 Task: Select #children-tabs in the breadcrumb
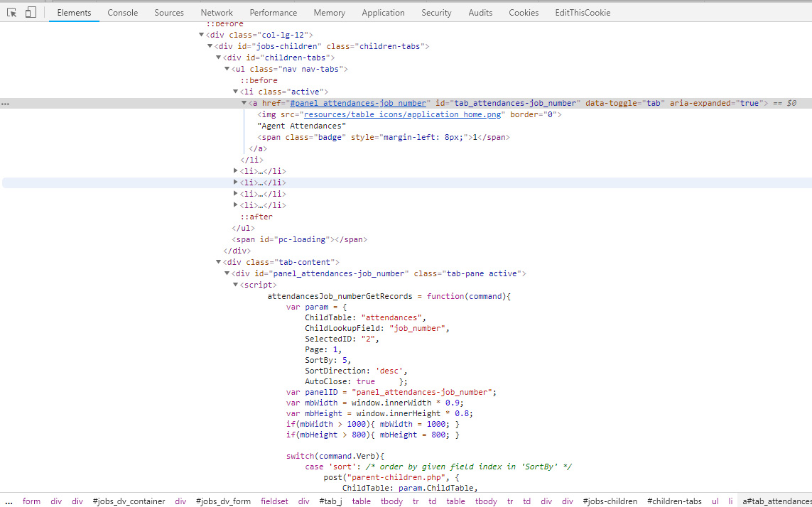(x=674, y=501)
